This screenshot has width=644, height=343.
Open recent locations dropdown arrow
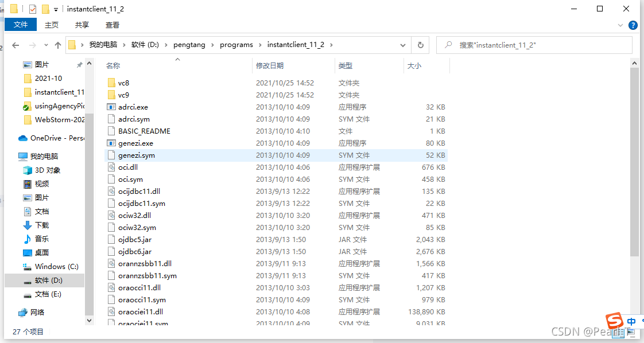pos(46,45)
